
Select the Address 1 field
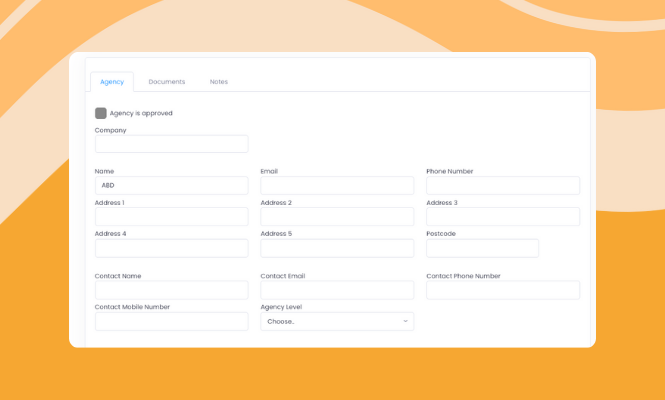171,217
